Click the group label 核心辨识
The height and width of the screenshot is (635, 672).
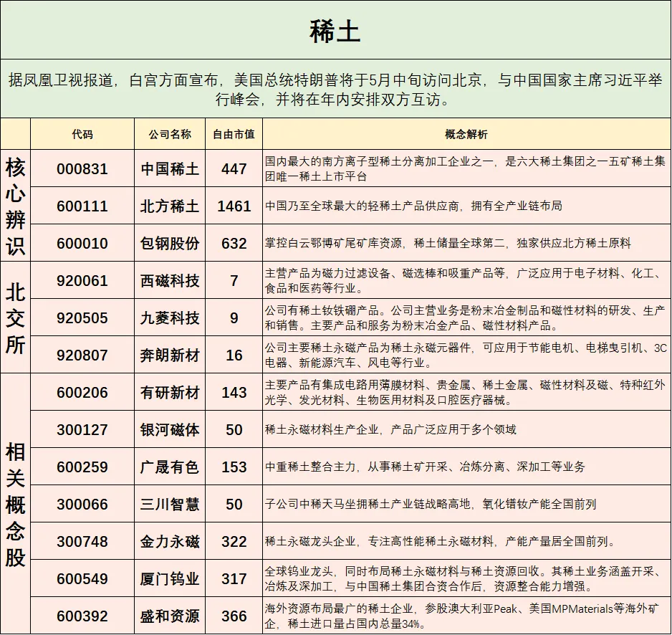16,206
